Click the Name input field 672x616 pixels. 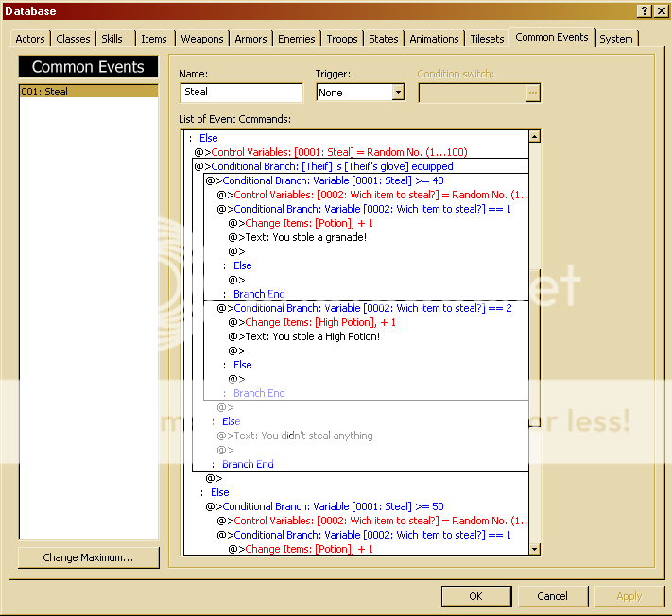click(x=241, y=93)
